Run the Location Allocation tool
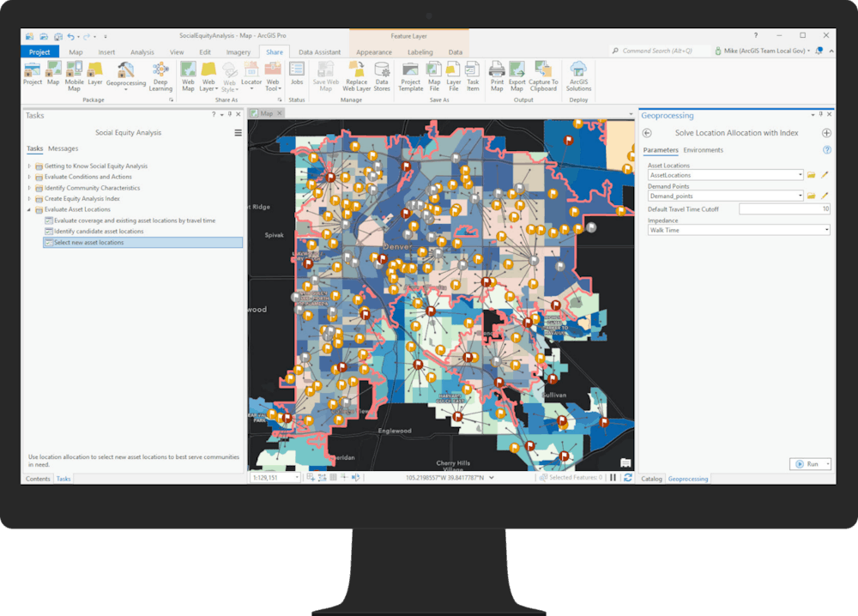The height and width of the screenshot is (616, 858). (x=807, y=464)
